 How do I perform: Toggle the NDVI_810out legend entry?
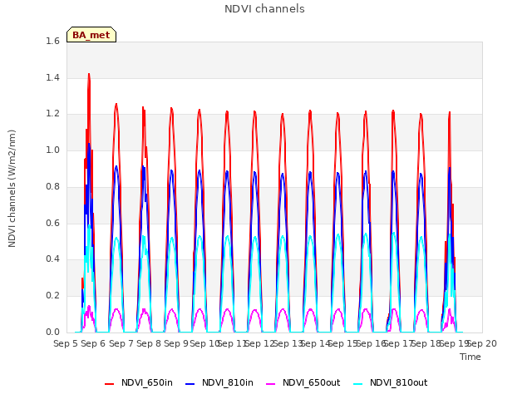390,382
